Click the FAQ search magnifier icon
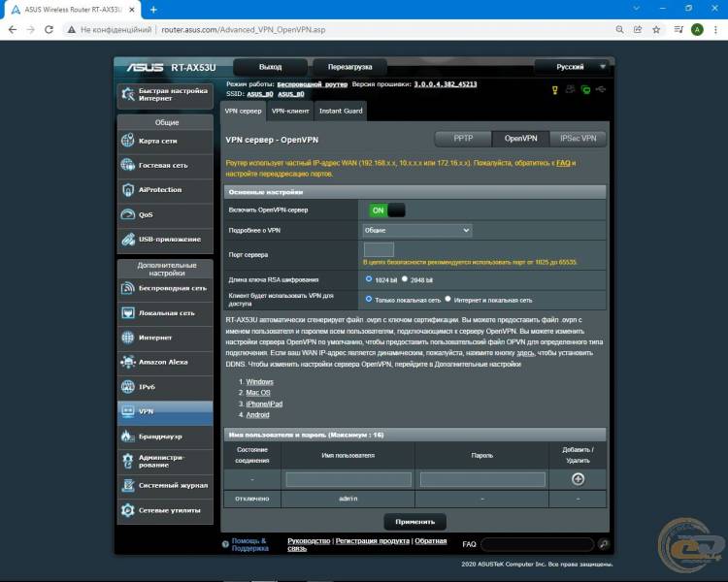 point(604,544)
